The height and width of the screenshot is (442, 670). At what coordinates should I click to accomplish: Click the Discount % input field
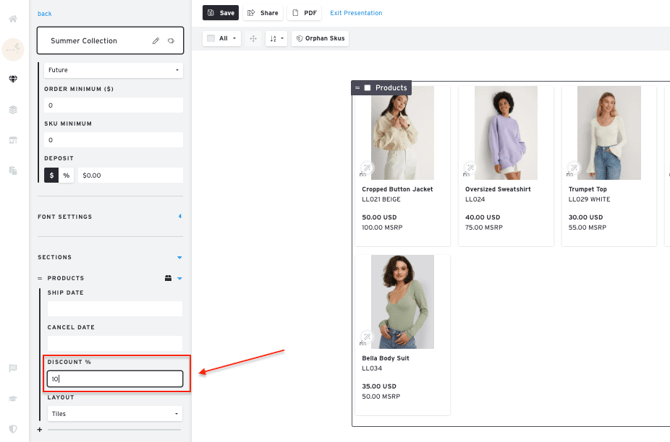(x=115, y=379)
